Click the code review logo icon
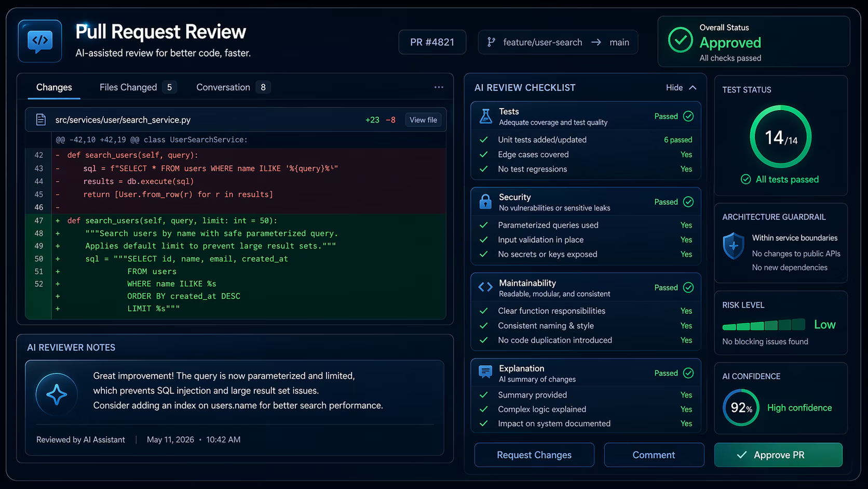Image resolution: width=868 pixels, height=489 pixels. 40,41
